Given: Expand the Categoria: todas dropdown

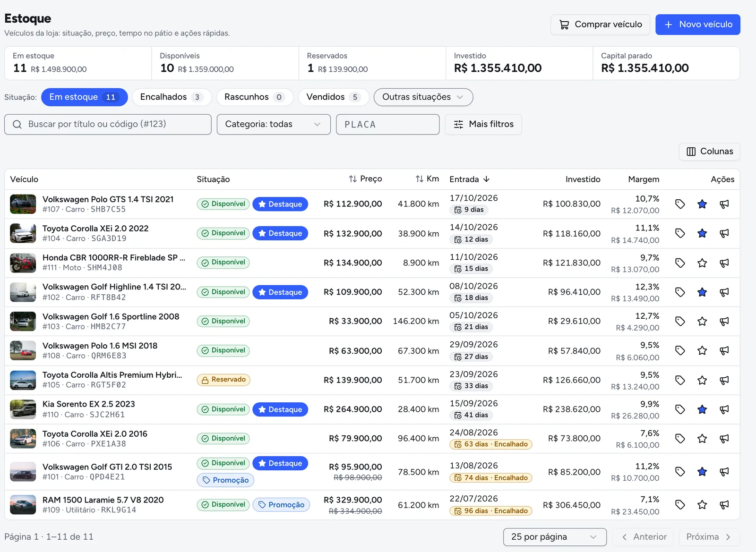Looking at the screenshot, I should tap(274, 124).
